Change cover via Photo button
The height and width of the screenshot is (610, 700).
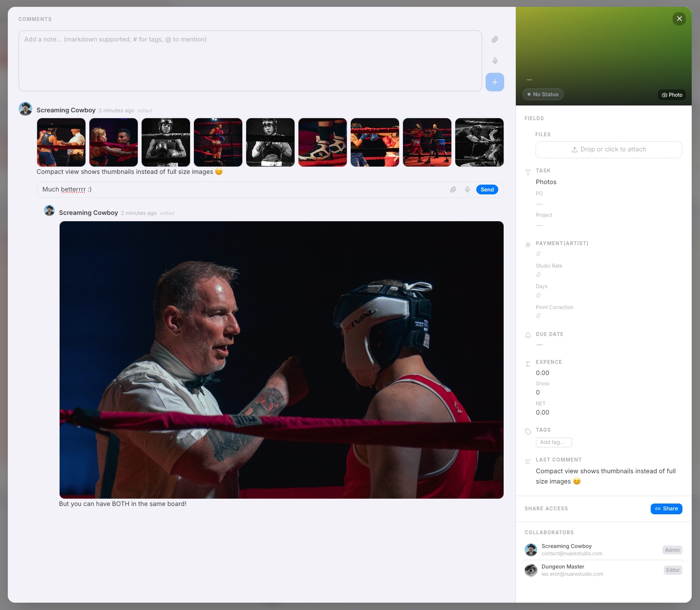(672, 95)
